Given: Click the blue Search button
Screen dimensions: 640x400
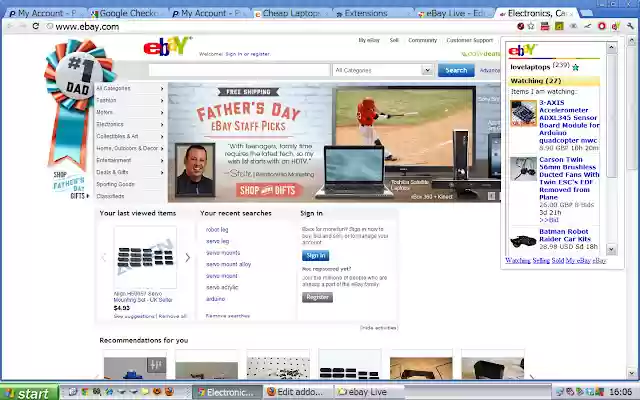Looking at the screenshot, I should pos(456,70).
